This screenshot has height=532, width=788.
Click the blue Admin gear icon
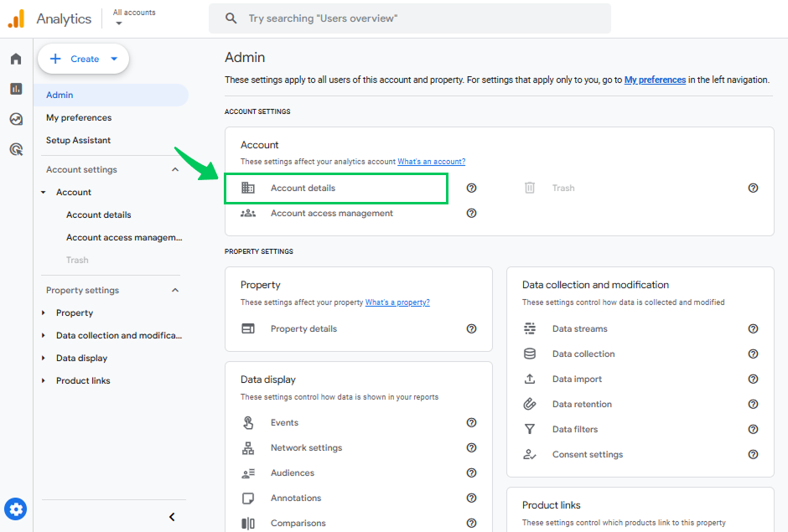tap(16, 509)
